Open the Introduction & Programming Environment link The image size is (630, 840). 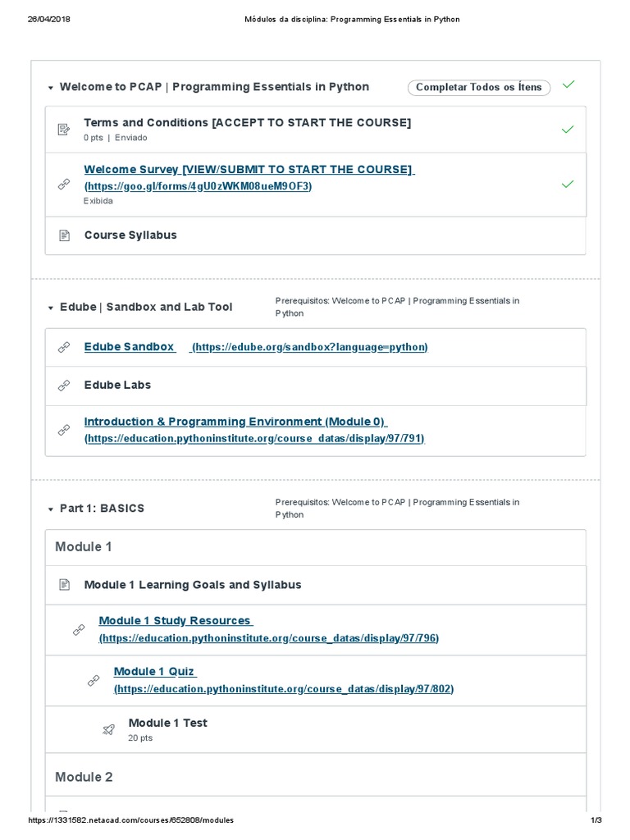(x=235, y=422)
